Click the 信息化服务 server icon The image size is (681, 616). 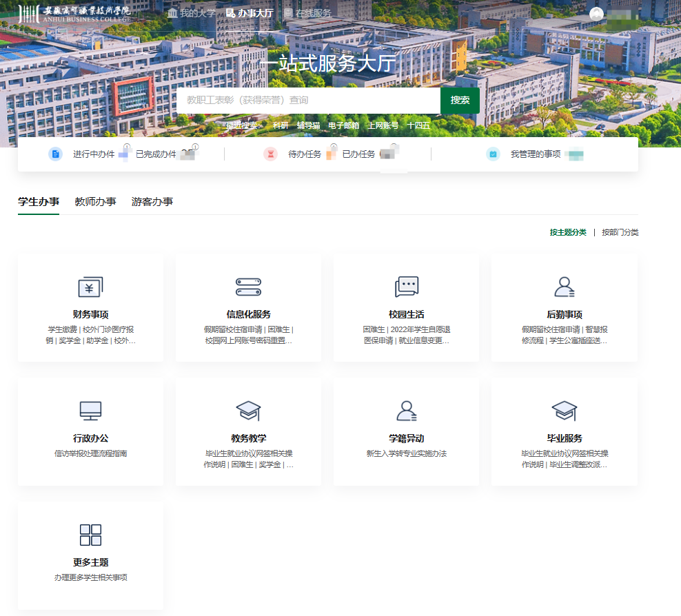click(248, 287)
